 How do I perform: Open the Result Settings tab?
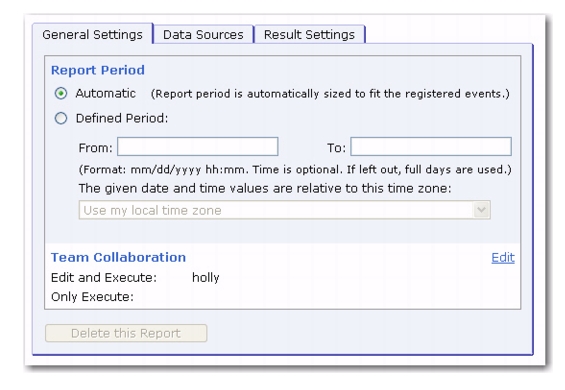310,35
